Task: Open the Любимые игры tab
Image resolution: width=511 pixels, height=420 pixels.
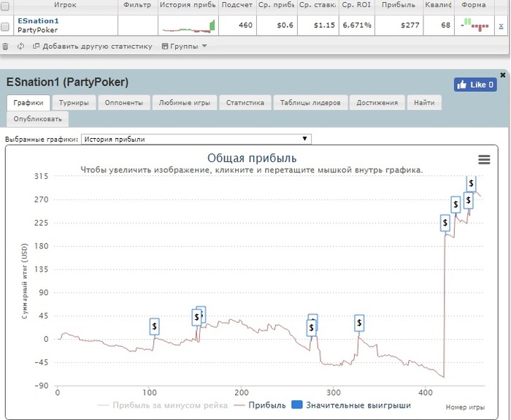Action: (x=185, y=103)
